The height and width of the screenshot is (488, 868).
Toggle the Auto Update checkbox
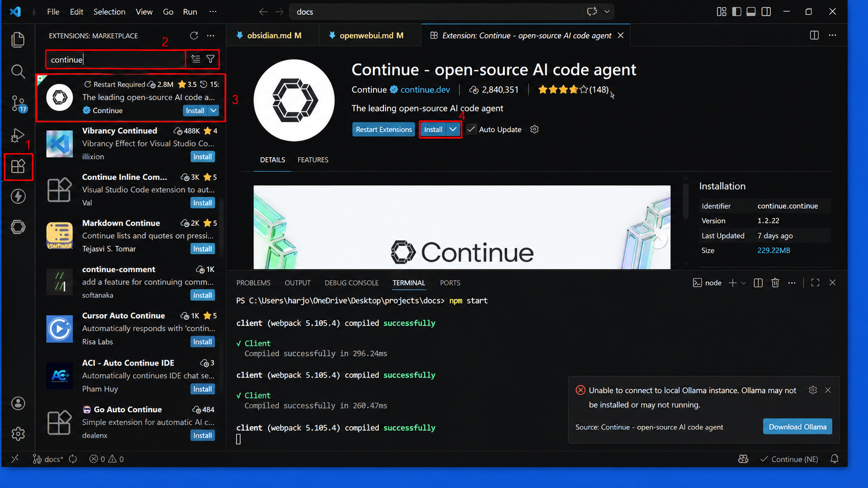point(471,129)
